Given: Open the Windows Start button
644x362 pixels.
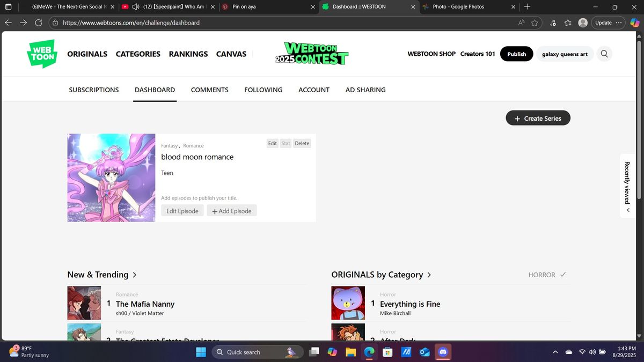Looking at the screenshot, I should point(201,352).
